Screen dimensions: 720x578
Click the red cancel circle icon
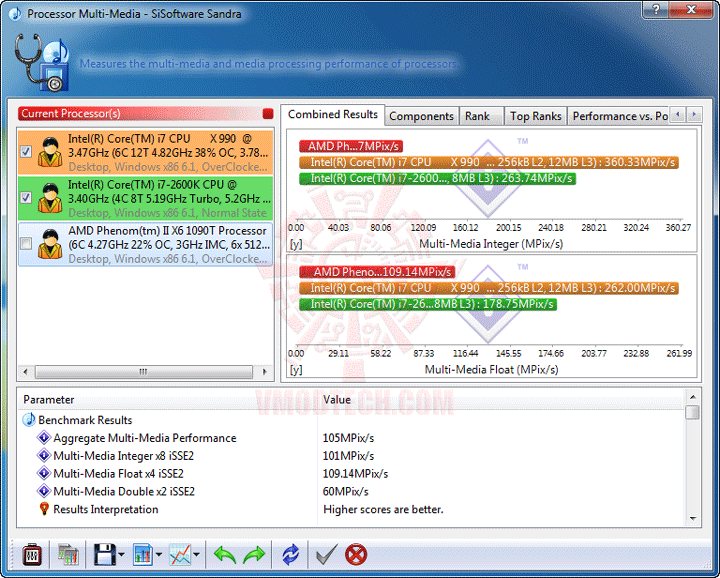[x=356, y=555]
